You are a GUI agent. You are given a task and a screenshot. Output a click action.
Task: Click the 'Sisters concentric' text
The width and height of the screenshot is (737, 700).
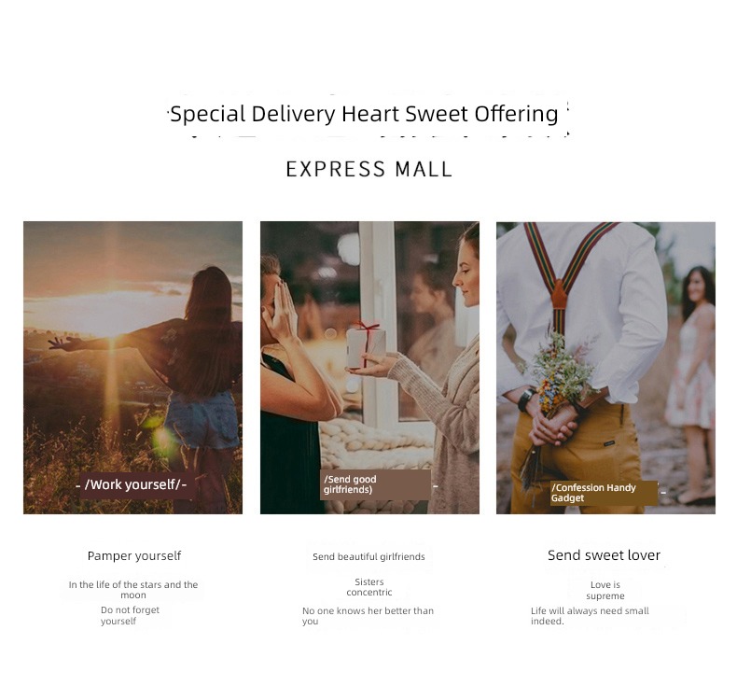tap(369, 587)
